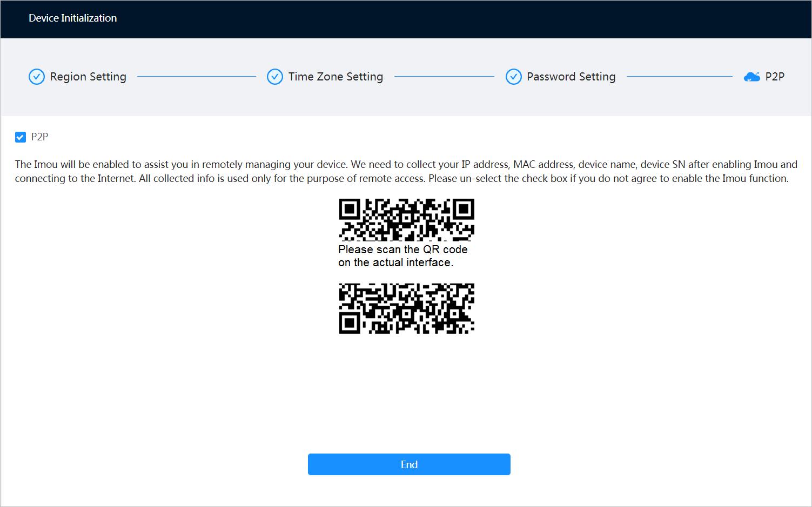
Task: Click the P2P checkbox label text
Action: point(39,137)
